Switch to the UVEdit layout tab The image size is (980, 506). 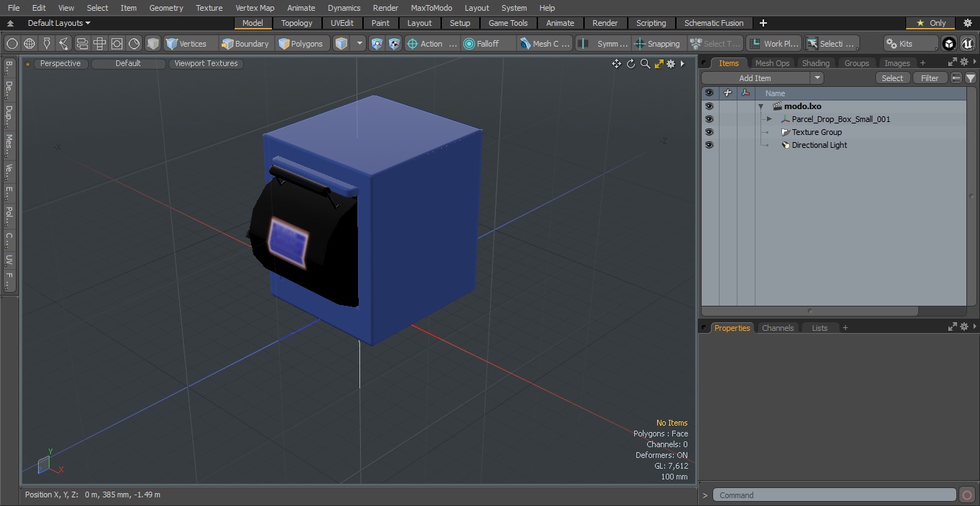pos(342,23)
